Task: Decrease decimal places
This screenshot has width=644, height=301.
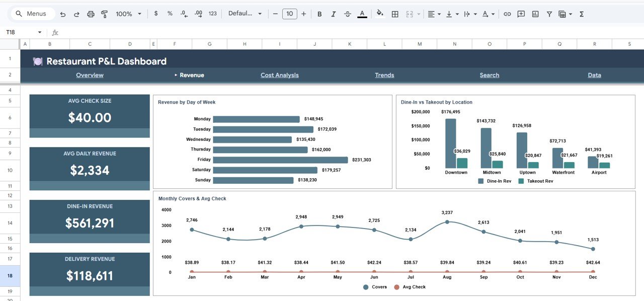Action: 184,14
